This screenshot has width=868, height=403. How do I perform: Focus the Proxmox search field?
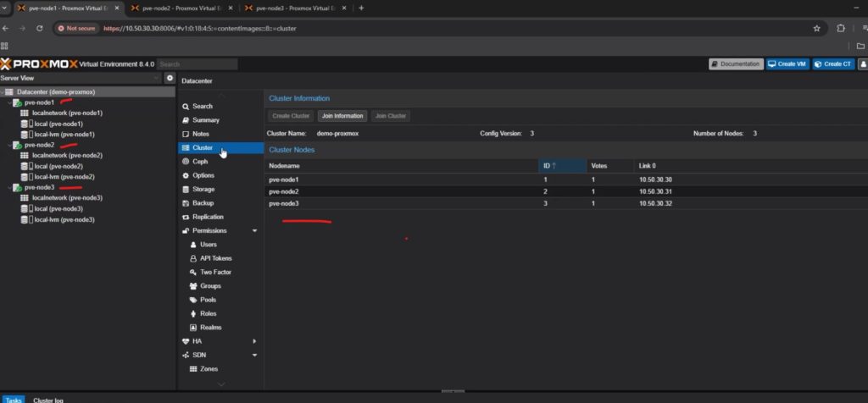pos(197,64)
